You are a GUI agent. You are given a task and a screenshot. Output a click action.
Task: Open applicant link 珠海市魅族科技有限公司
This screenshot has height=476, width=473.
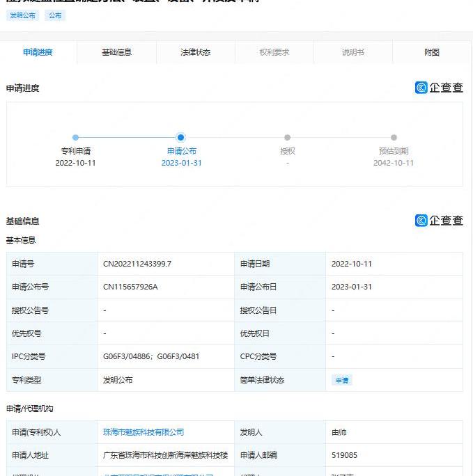pos(144,432)
